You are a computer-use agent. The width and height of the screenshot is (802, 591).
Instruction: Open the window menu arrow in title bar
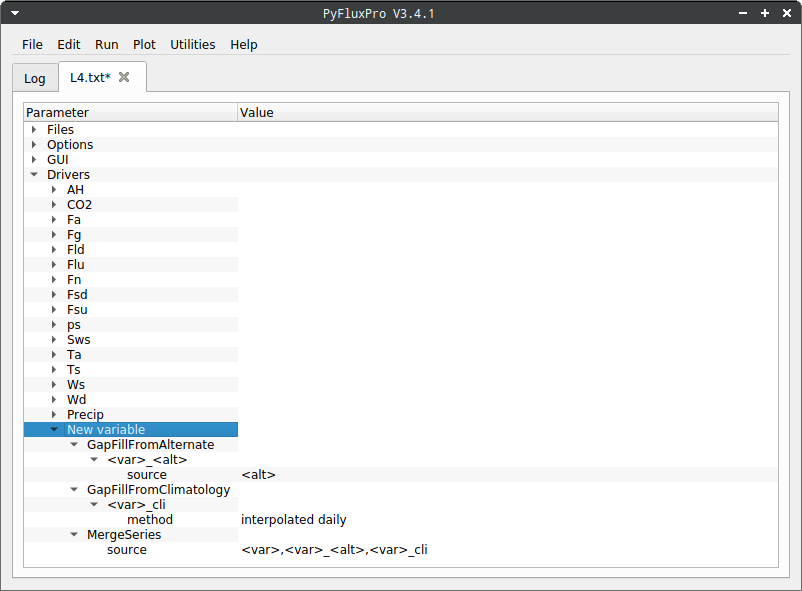click(15, 13)
